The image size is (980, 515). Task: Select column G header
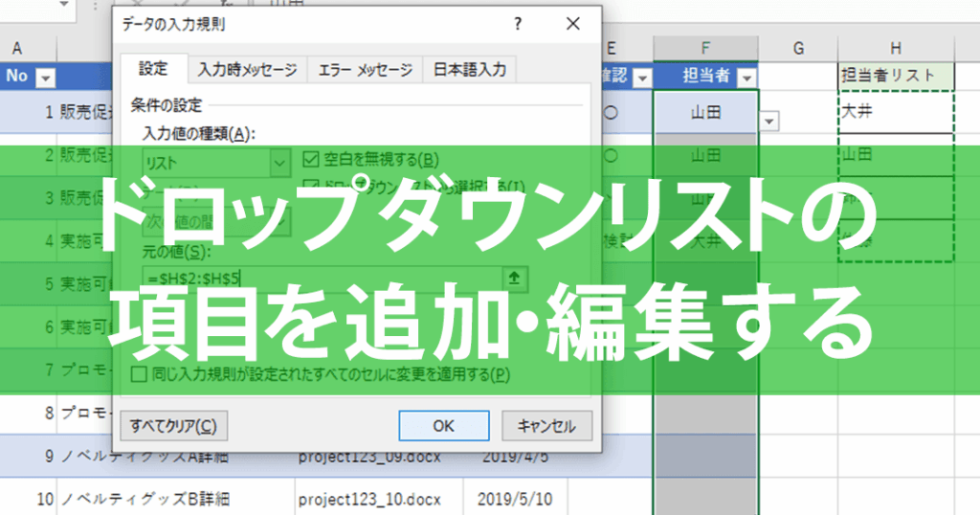pyautogui.click(x=798, y=48)
